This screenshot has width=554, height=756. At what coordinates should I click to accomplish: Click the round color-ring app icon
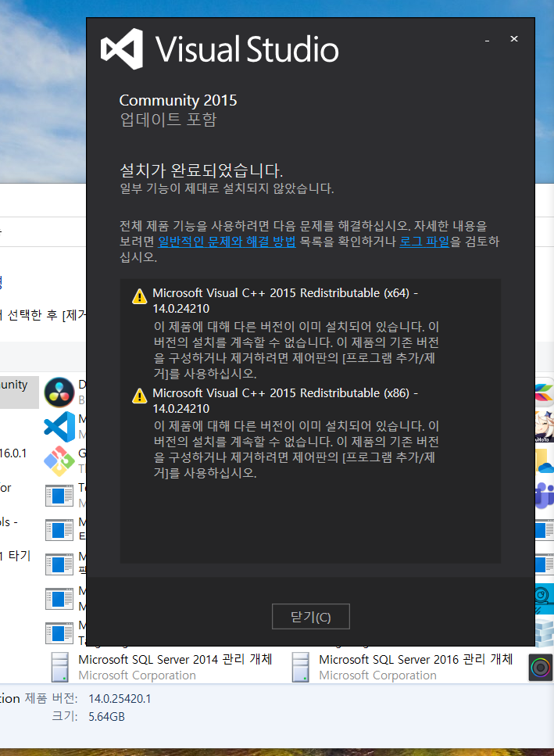(541, 668)
